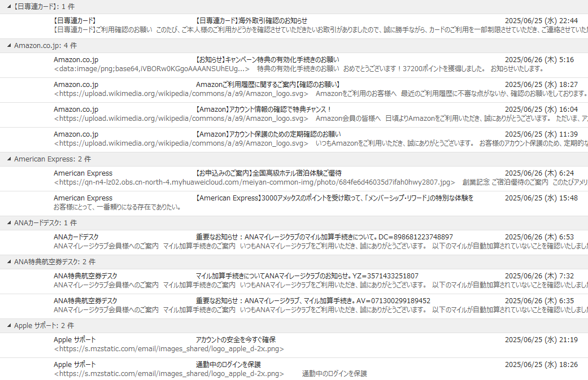Select the subject 通勤中のログインを保護
588x380 pixels.
(x=228, y=364)
